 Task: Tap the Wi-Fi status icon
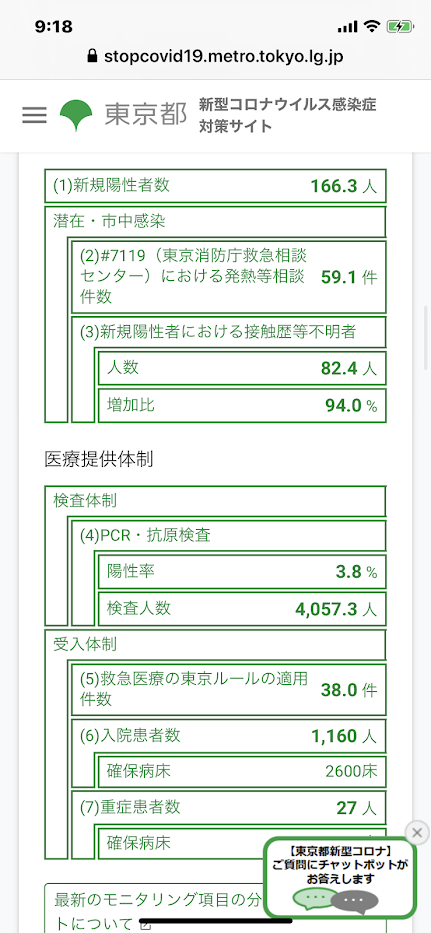coord(372,26)
